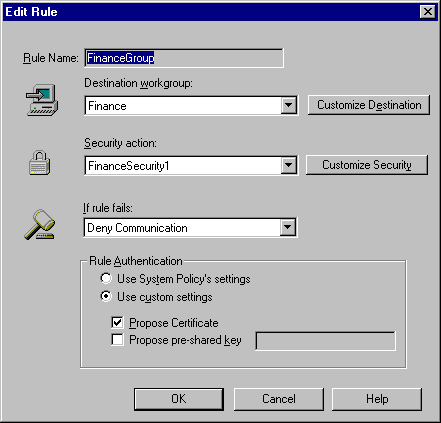Screen dimensions: 441x423
Task: Open the Destination workgroup dropdown arrow
Action: (x=288, y=106)
